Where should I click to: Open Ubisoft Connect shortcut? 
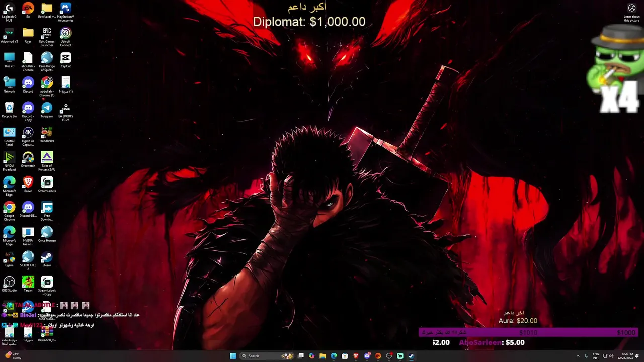point(65,37)
